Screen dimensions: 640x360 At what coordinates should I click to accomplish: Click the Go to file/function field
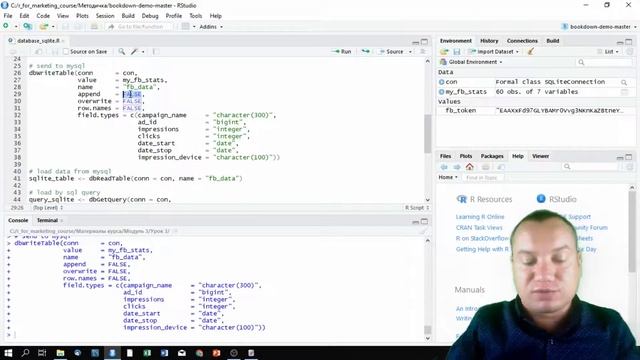pyautogui.click(x=140, y=27)
